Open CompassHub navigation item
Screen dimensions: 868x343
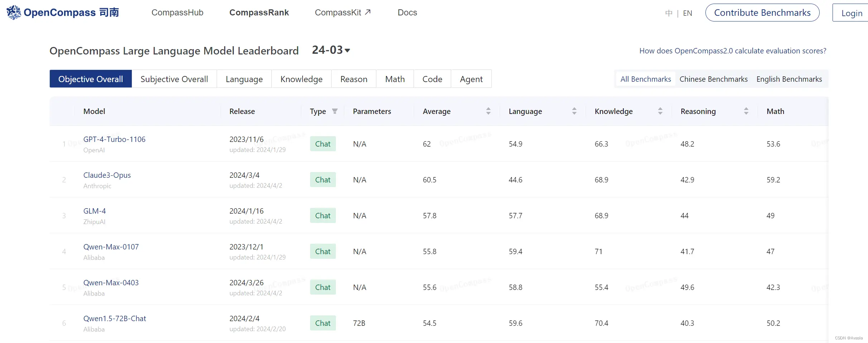pyautogui.click(x=177, y=13)
